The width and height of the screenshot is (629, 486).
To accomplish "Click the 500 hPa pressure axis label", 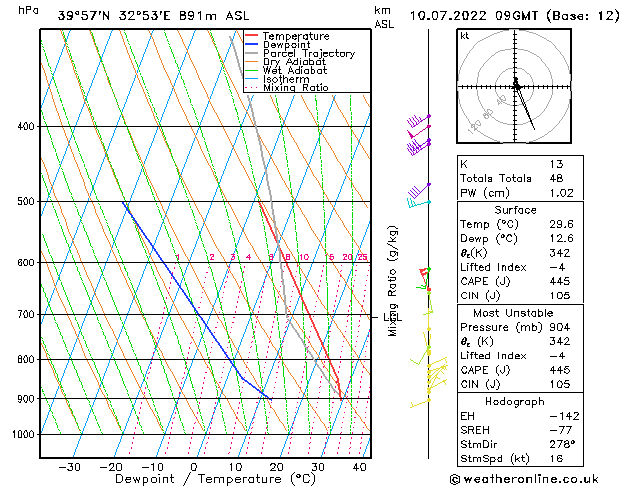I will (26, 201).
